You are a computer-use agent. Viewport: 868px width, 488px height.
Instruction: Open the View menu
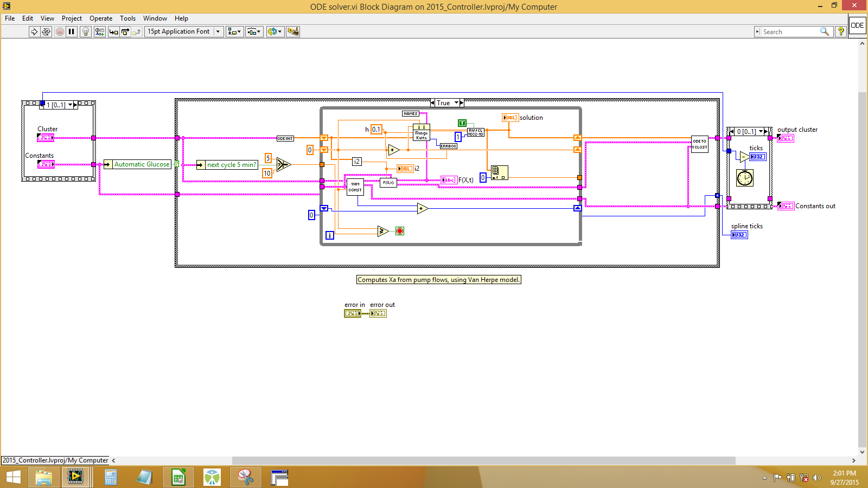point(47,18)
